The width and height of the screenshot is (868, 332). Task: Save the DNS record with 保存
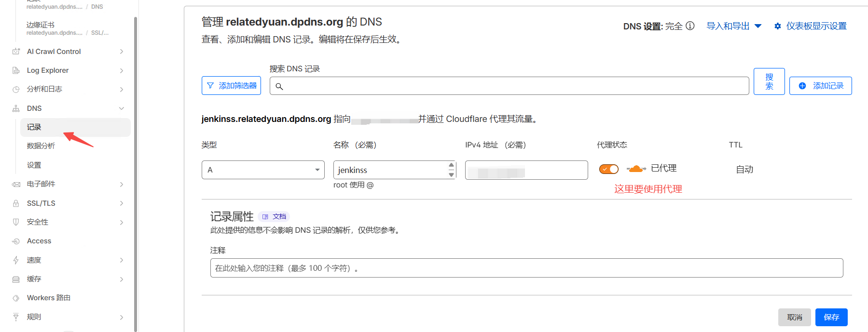point(831,317)
